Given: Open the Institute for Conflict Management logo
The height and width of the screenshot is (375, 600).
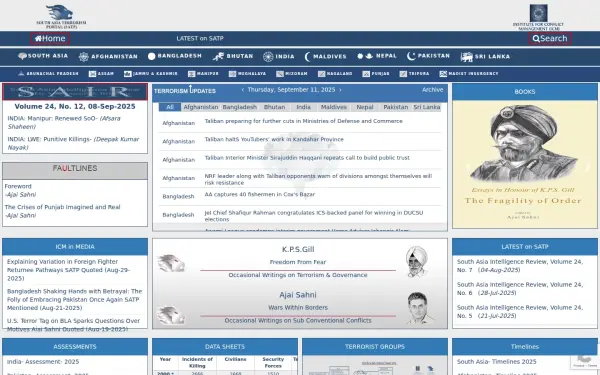Looking at the screenshot, I should [x=538, y=17].
